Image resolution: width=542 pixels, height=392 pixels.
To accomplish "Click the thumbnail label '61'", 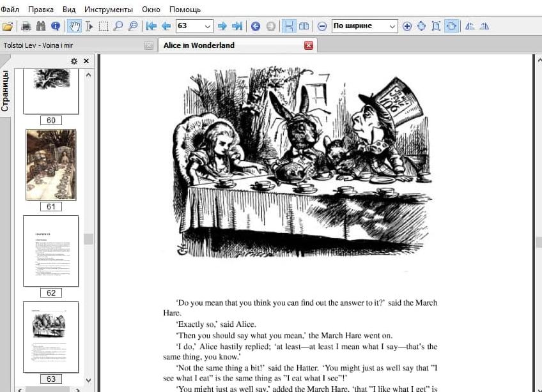I will coord(51,206).
